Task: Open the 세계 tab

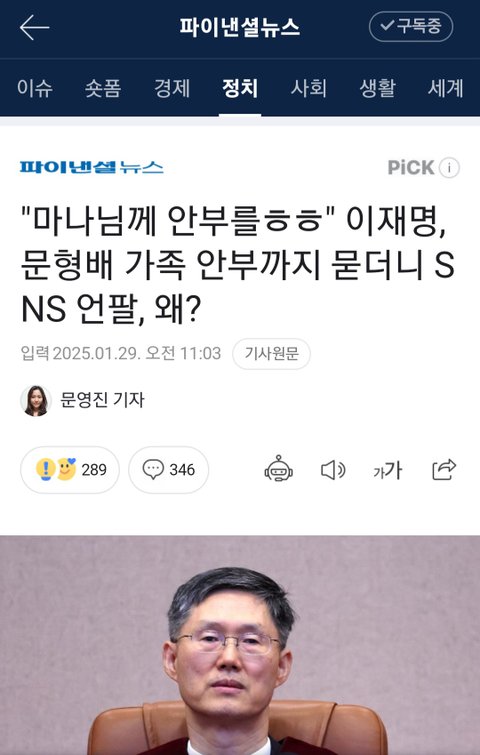Action: pos(446,89)
